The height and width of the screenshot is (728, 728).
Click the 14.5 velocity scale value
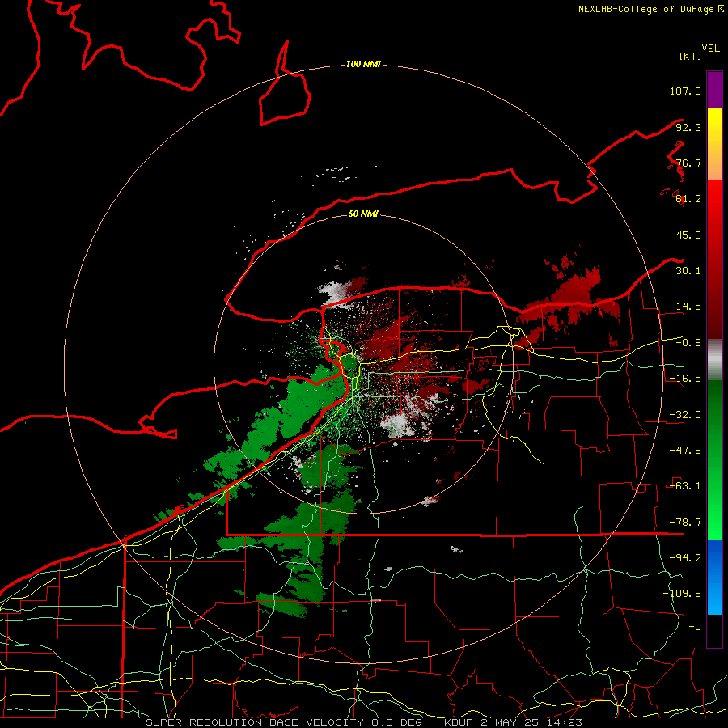coord(688,307)
